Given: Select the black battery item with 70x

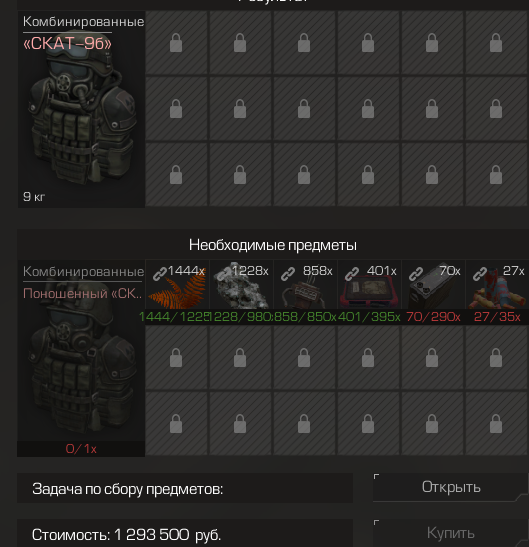Looking at the screenshot, I should click(x=433, y=285).
